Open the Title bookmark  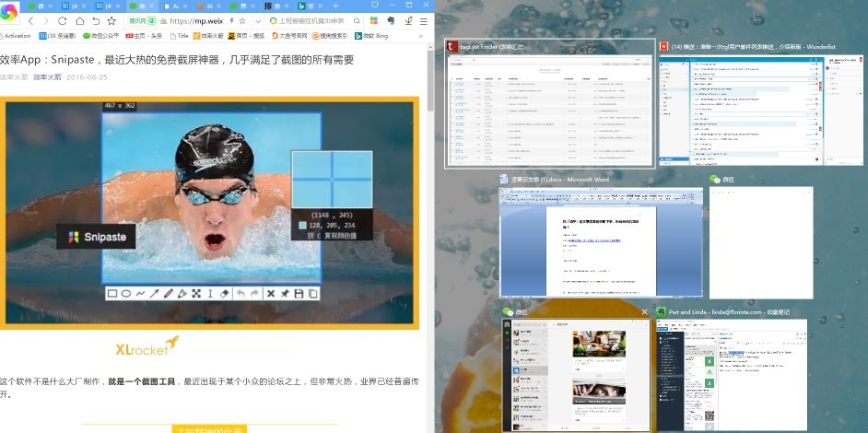point(178,36)
